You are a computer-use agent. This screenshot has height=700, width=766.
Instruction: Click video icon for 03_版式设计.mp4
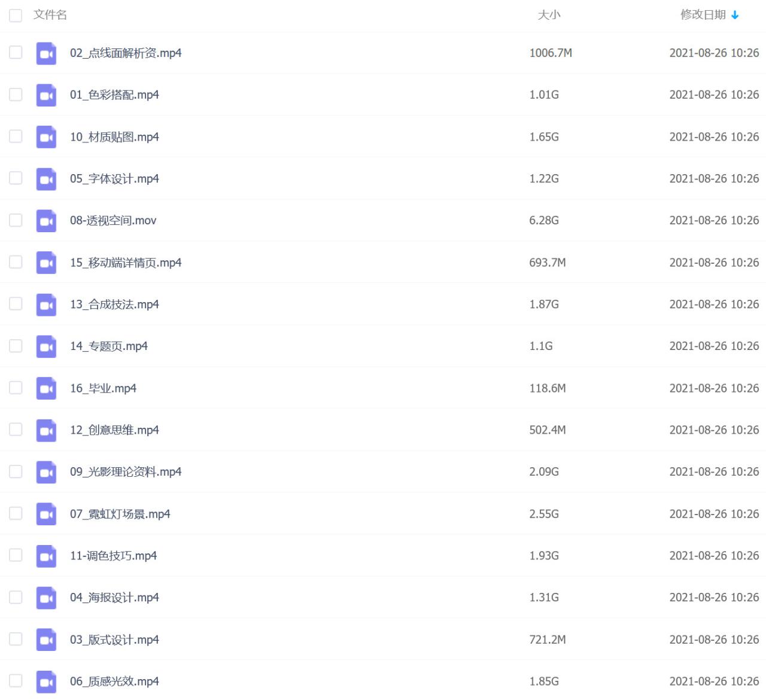point(46,640)
